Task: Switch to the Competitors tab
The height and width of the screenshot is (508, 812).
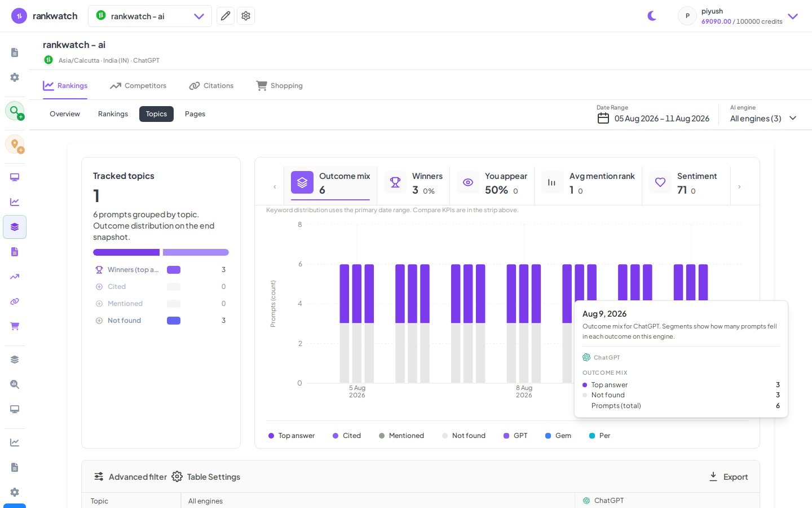Action: pyautogui.click(x=138, y=86)
